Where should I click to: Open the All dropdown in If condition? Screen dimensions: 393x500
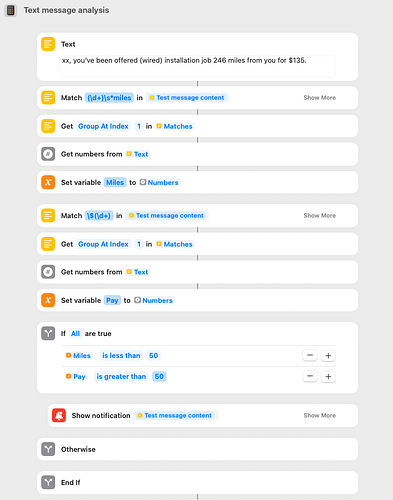75,334
